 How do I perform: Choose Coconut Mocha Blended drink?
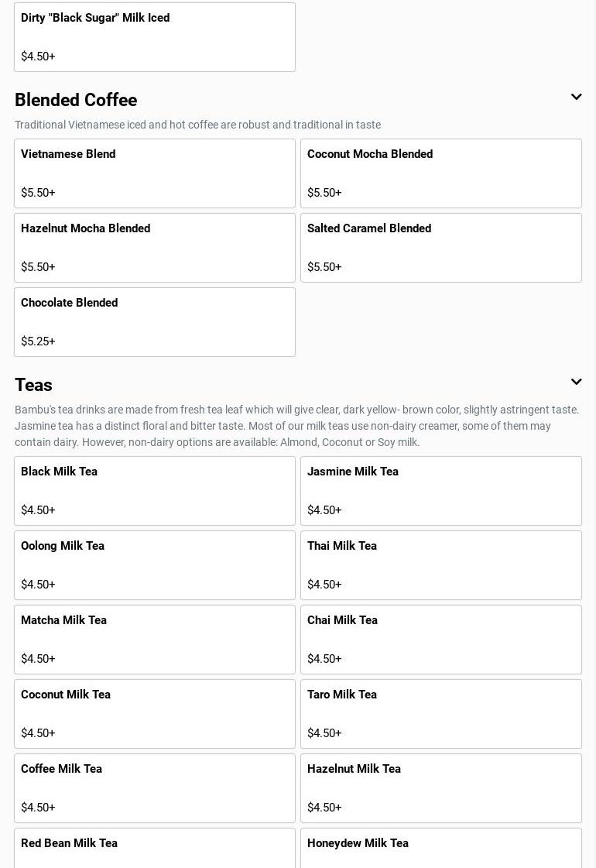(x=441, y=173)
